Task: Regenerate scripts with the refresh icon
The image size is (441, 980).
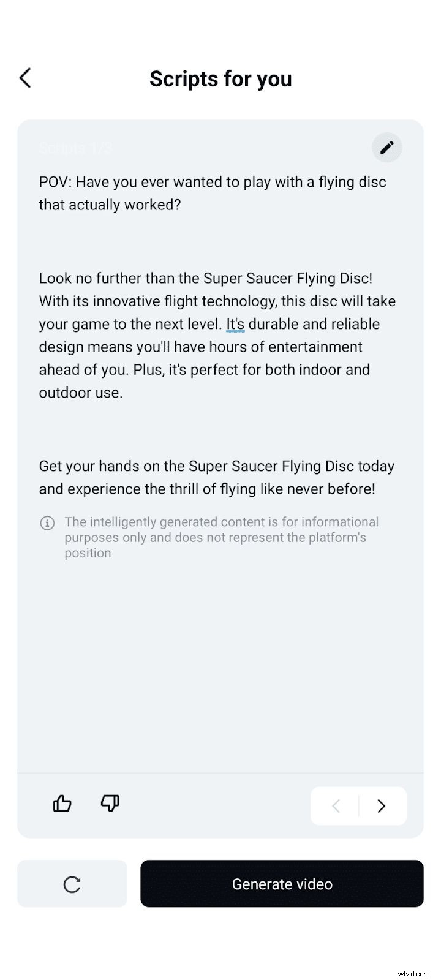Action: point(72,884)
